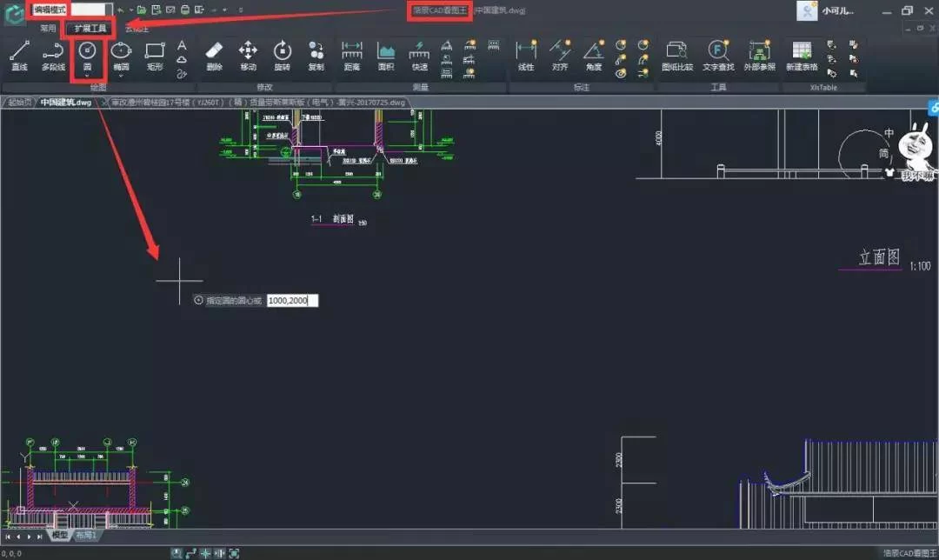This screenshot has height=560, width=939.
Task: Open the 图纸比较 drawing compare tool
Action: [676, 56]
